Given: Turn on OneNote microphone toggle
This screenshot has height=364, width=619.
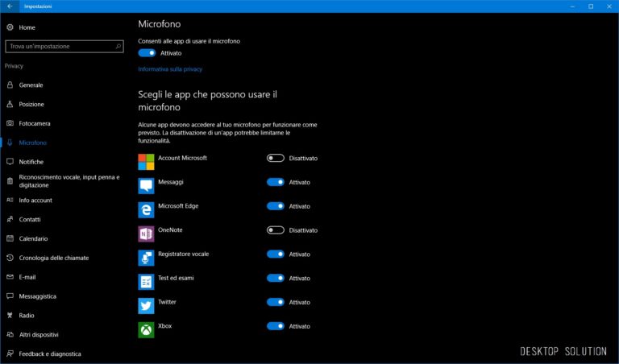Looking at the screenshot, I should 276,230.
